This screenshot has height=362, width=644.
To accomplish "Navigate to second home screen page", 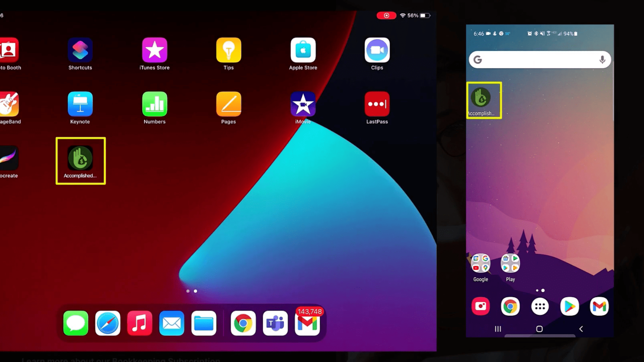I will tap(195, 291).
